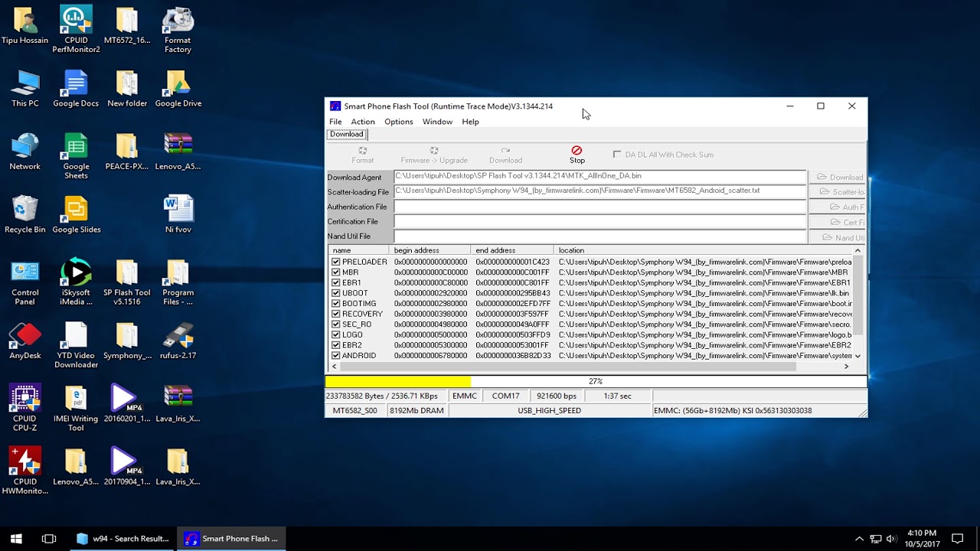Click the yellow download progress bar

pos(398,381)
